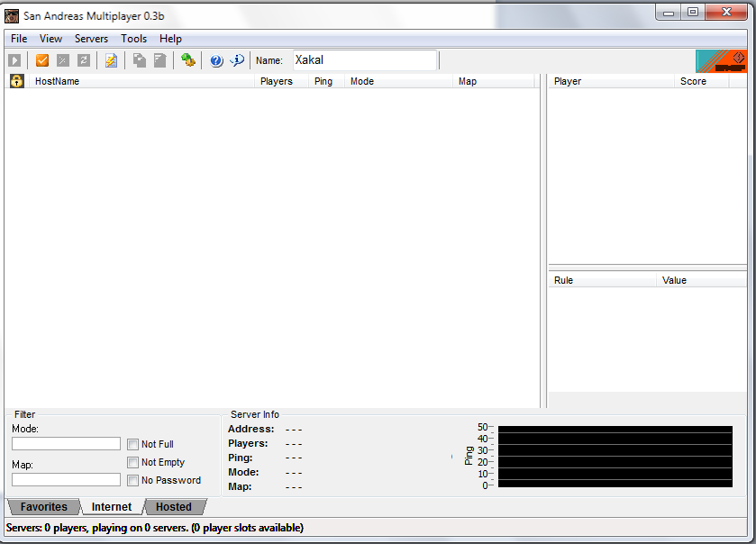Check the No Password filter option
The height and width of the screenshot is (553, 756).
132,480
